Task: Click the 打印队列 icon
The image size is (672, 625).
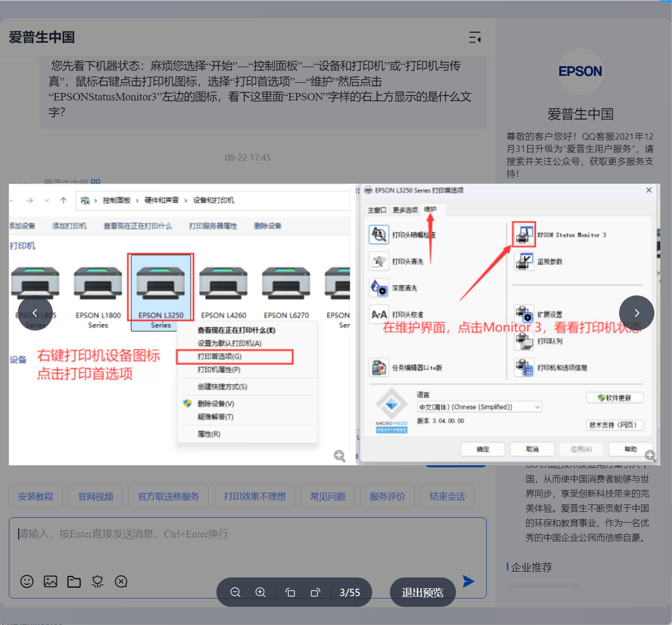Action: click(524, 341)
